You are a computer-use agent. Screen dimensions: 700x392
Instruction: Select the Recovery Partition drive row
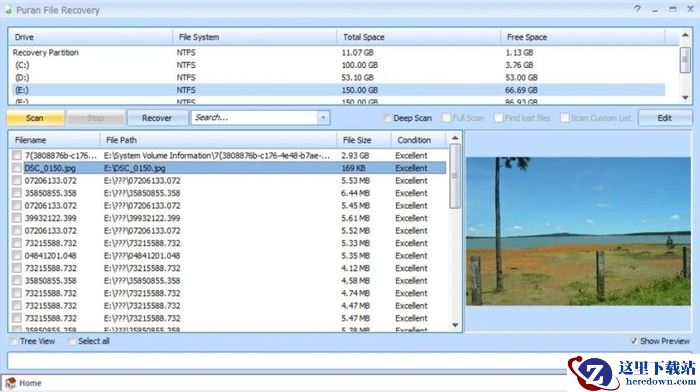[337, 52]
